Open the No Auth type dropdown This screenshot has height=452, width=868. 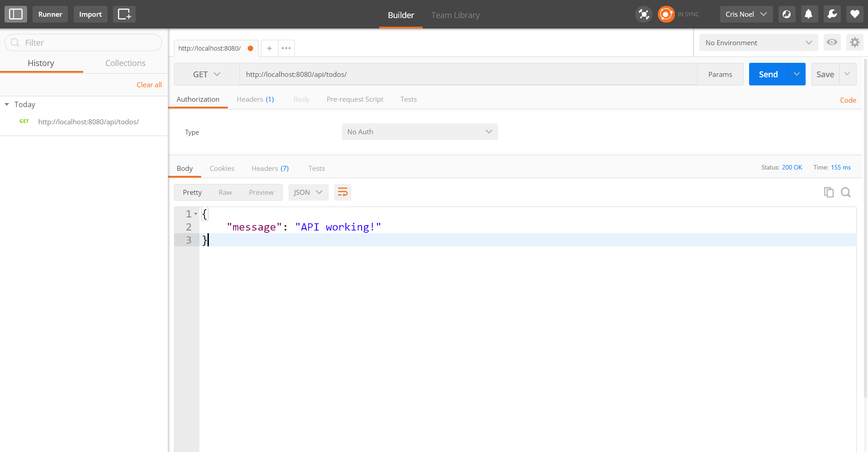[420, 132]
